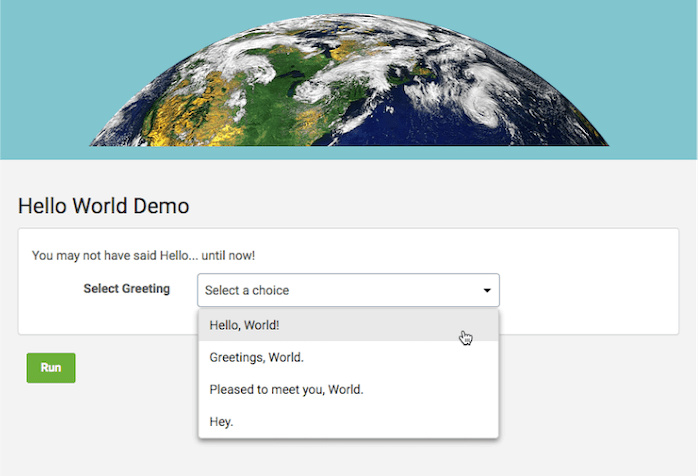Click the Hello World Demo heading
This screenshot has width=700, height=476.
(x=104, y=206)
